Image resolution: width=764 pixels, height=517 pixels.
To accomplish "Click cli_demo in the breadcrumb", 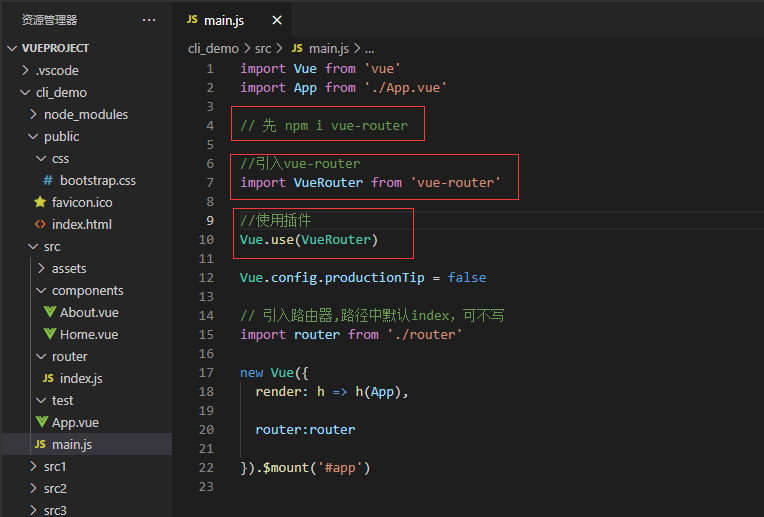I will (x=213, y=49).
